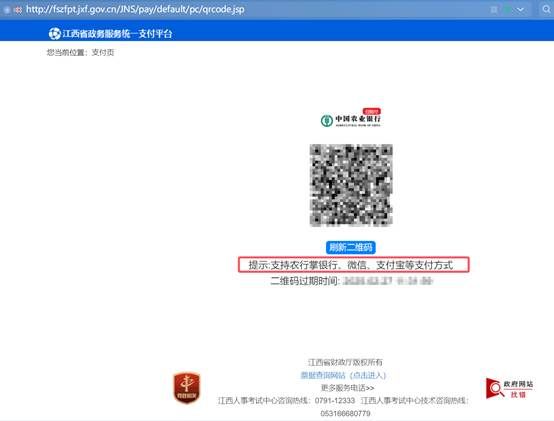Click the green circle icon in address bar
Screen dimensions: 554x421
click(508, 10)
